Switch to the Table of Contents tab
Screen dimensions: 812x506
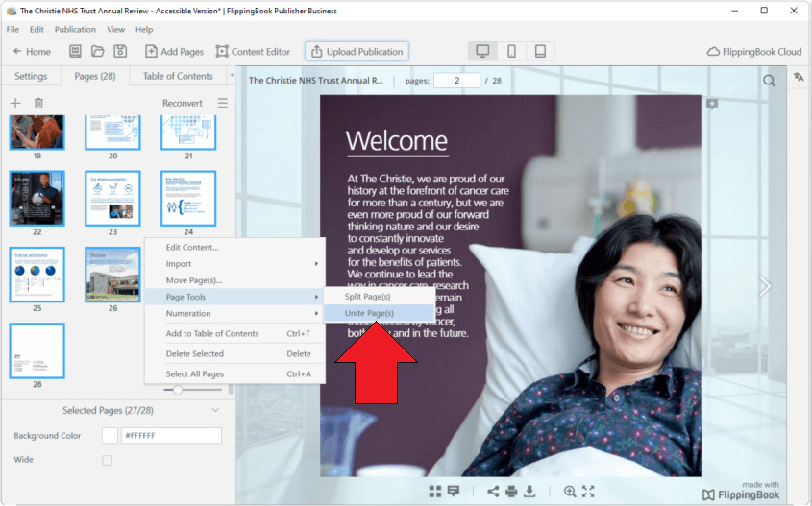click(x=178, y=76)
